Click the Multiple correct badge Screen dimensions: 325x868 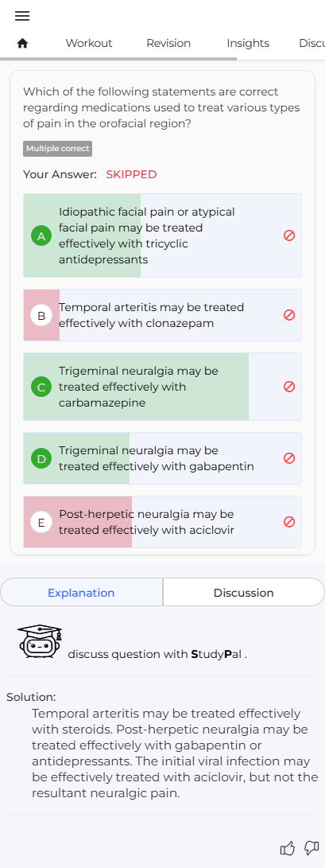[x=57, y=149]
